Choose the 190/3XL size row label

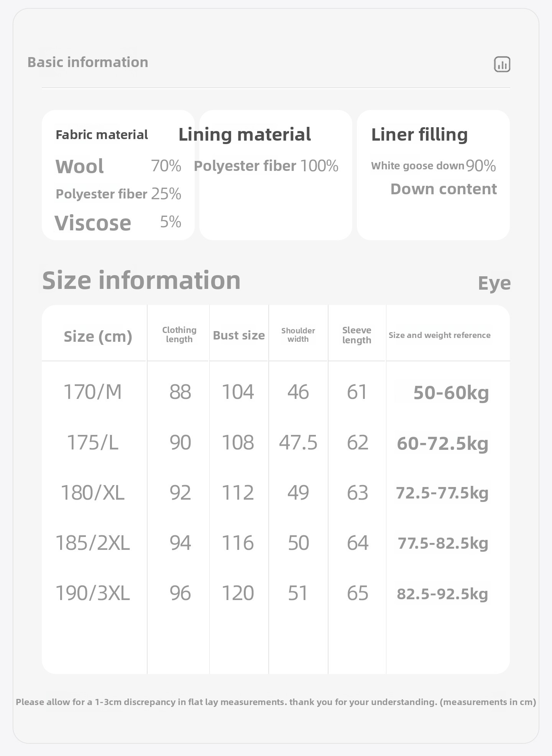point(92,593)
